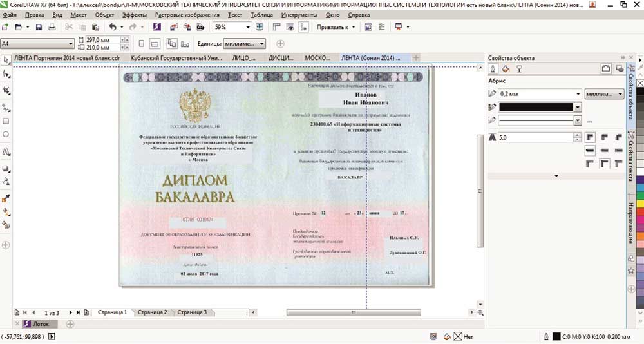Click the black outline color swatch in Абрис
This screenshot has width=644, height=344.
(536, 108)
